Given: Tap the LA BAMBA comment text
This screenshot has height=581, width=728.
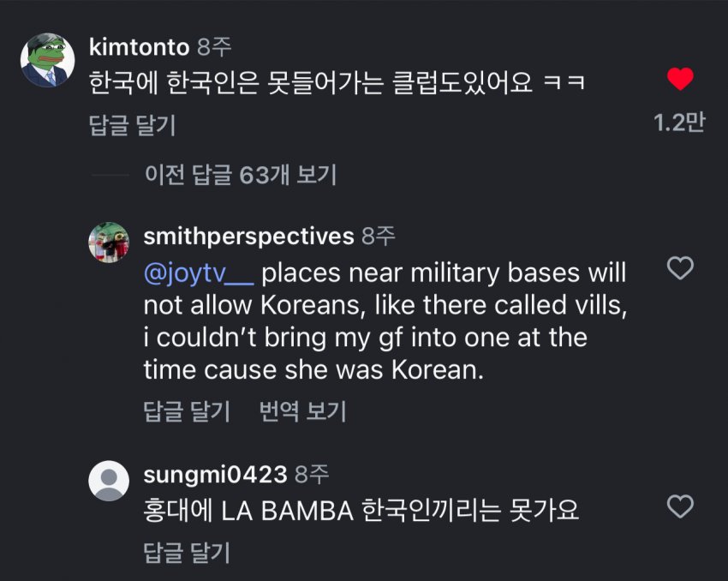Looking at the screenshot, I should pyautogui.click(x=361, y=511).
